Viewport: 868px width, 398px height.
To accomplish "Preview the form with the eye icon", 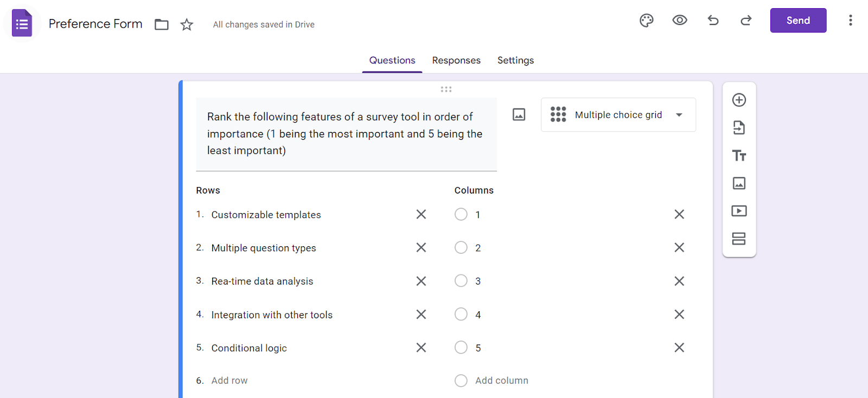I will (680, 21).
